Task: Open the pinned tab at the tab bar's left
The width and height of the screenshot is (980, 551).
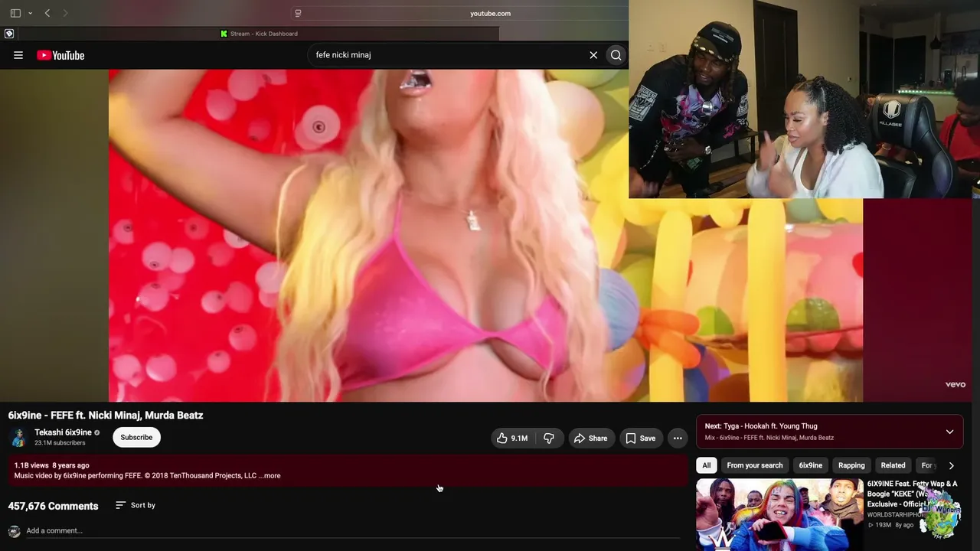Action: point(9,34)
